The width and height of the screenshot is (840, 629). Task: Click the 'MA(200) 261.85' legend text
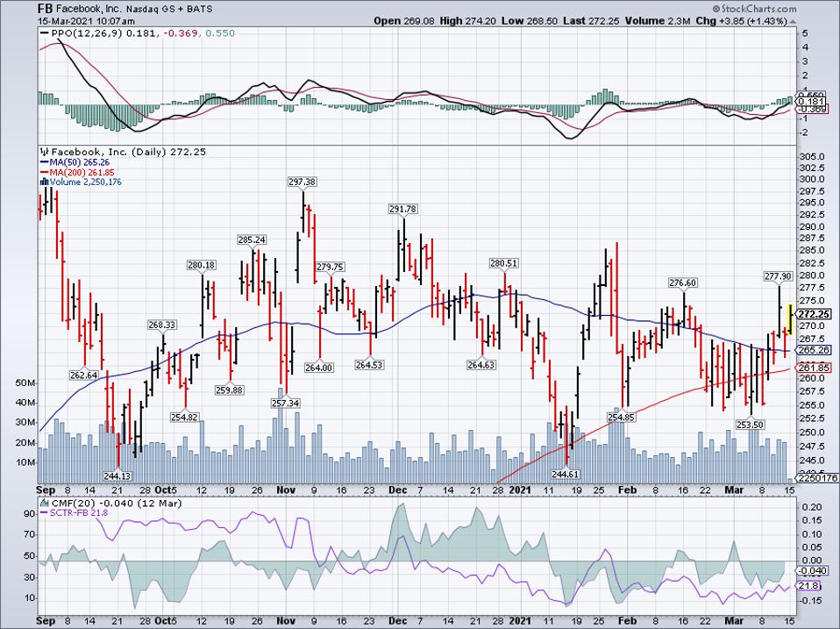click(x=82, y=173)
